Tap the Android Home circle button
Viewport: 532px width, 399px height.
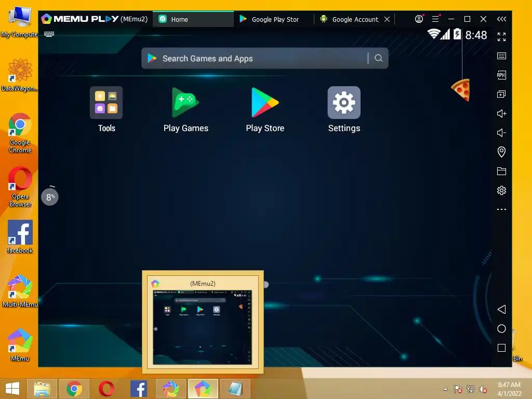coord(501,328)
